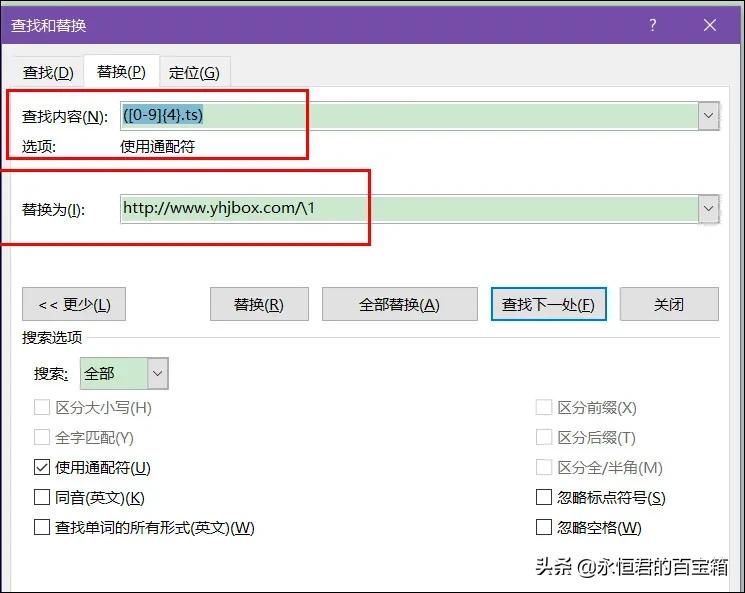745x593 pixels.
Task: Click the disabled 区分前缀(X) checkbox
Action: (x=544, y=407)
